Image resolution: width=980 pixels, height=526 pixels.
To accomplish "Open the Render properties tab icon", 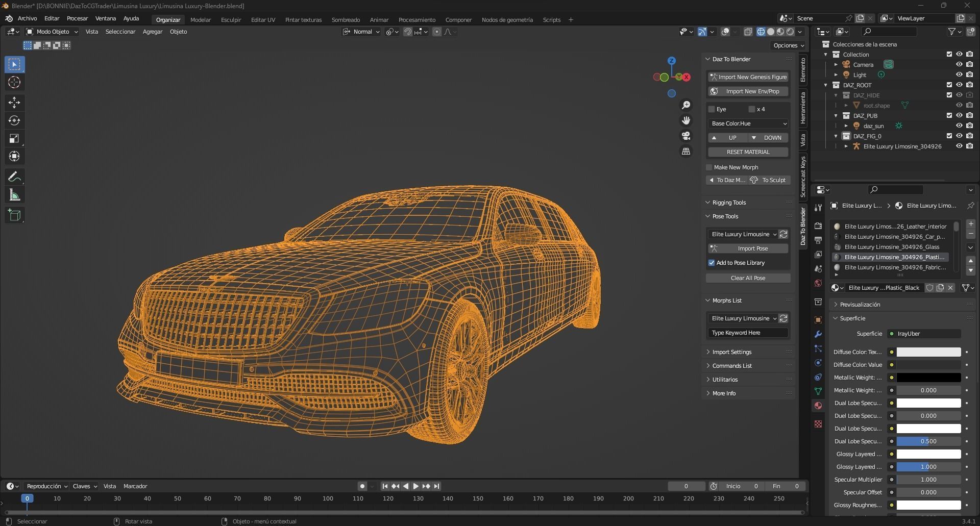I will (818, 226).
